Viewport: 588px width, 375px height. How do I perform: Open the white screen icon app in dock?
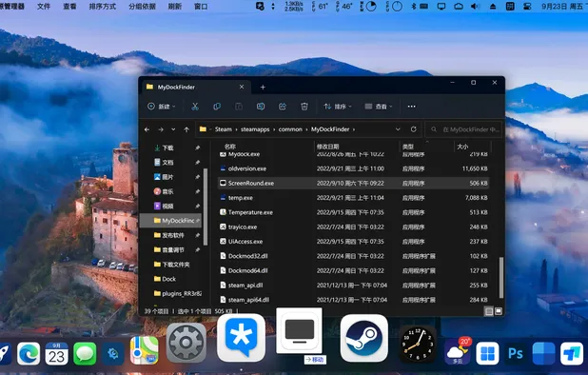pos(300,331)
